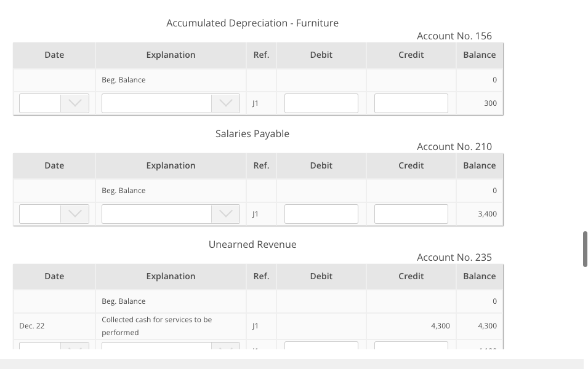
Task: Click 'Salaries Payable' ledger title
Action: [x=252, y=133]
